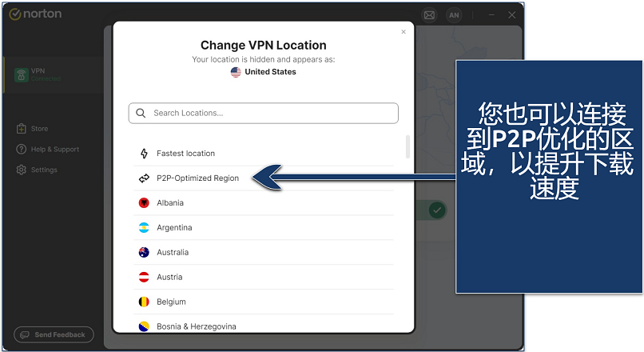Click the Norton logo
This screenshot has height=352, width=644.
[35, 14]
